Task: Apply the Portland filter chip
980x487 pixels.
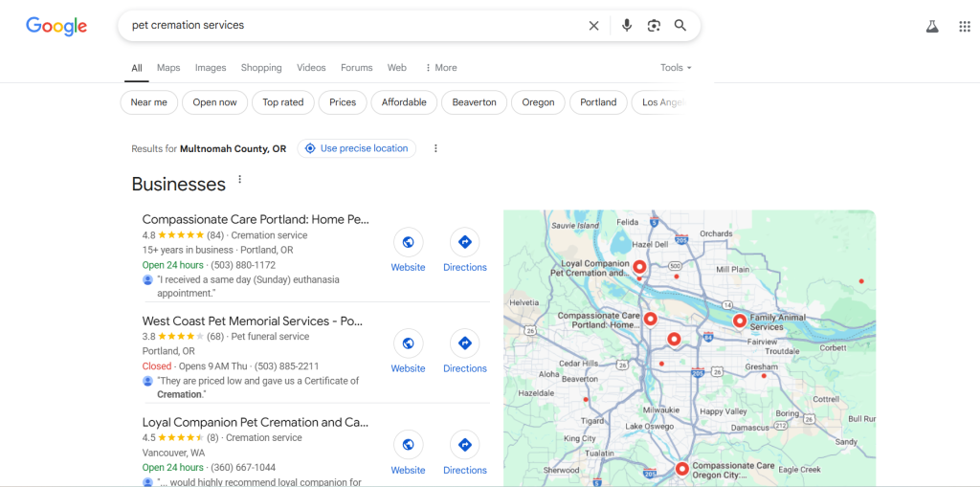Action: 598,102
